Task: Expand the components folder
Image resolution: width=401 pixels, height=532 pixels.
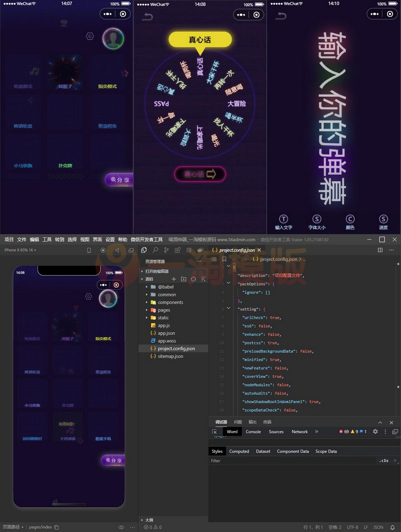Action: coord(170,302)
